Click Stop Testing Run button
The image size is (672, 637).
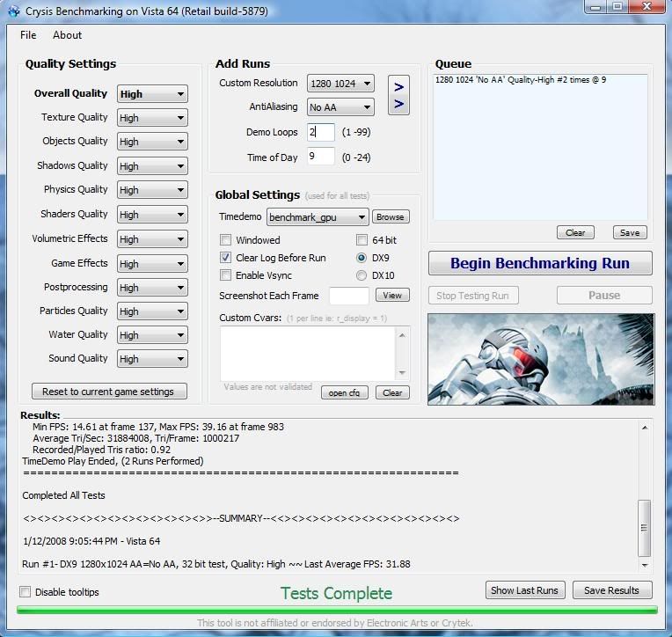[473, 296]
